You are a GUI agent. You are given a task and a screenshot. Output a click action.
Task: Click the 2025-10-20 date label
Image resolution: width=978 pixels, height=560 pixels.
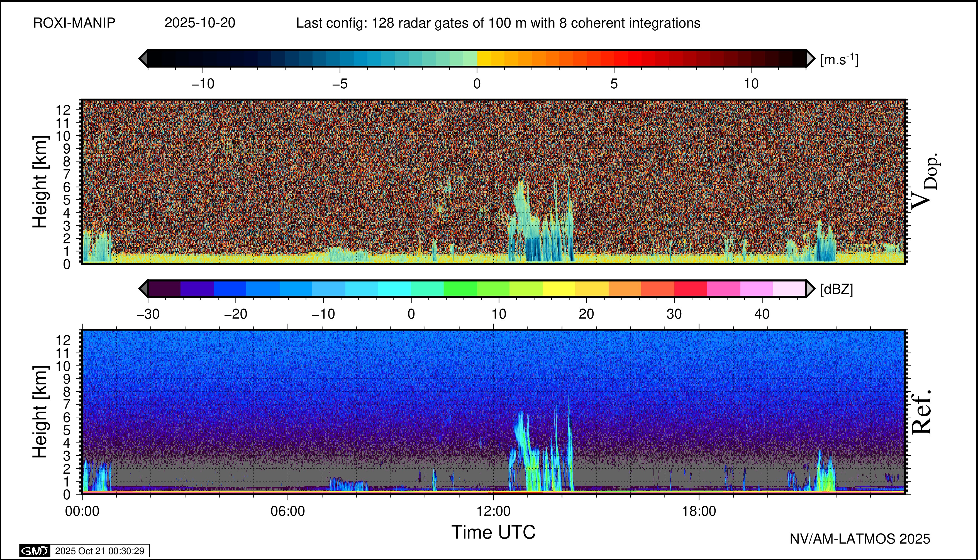point(200,23)
